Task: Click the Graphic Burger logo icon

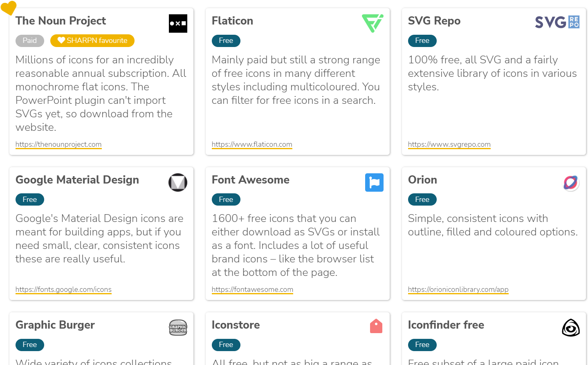Action: tap(178, 327)
